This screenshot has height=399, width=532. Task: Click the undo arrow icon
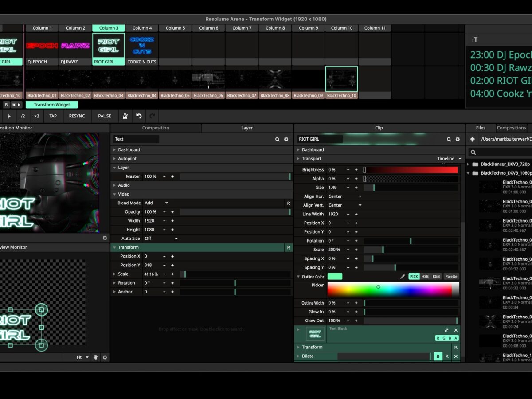pyautogui.click(x=139, y=116)
